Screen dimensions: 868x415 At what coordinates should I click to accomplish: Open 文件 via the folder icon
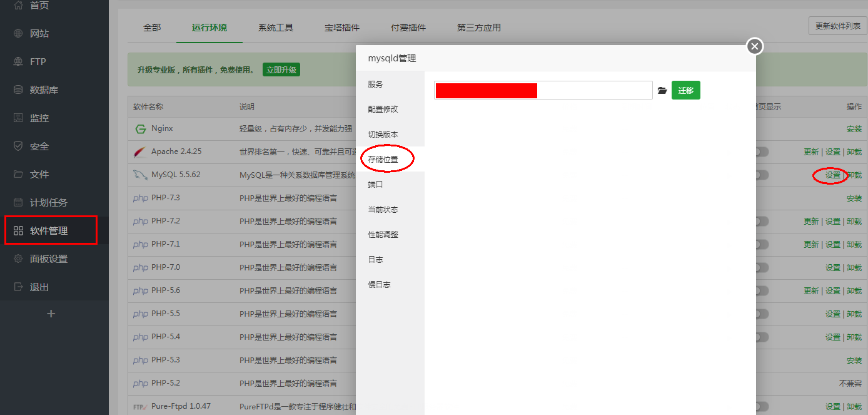click(x=18, y=174)
